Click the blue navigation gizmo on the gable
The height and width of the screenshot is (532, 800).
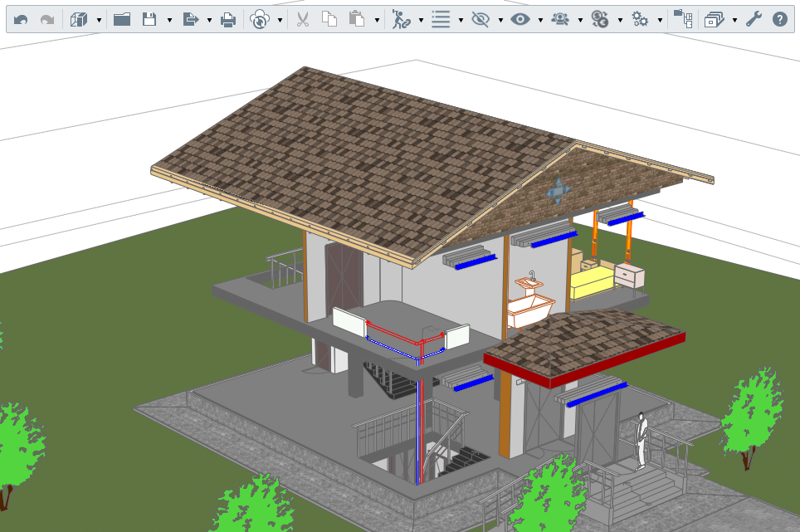coord(558,192)
